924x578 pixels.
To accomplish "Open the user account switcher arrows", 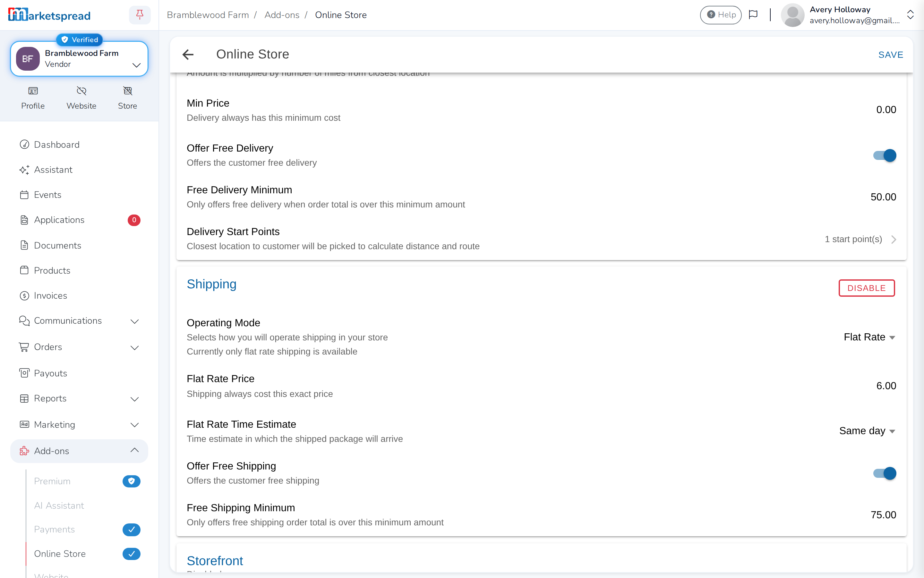I will pos(910,15).
